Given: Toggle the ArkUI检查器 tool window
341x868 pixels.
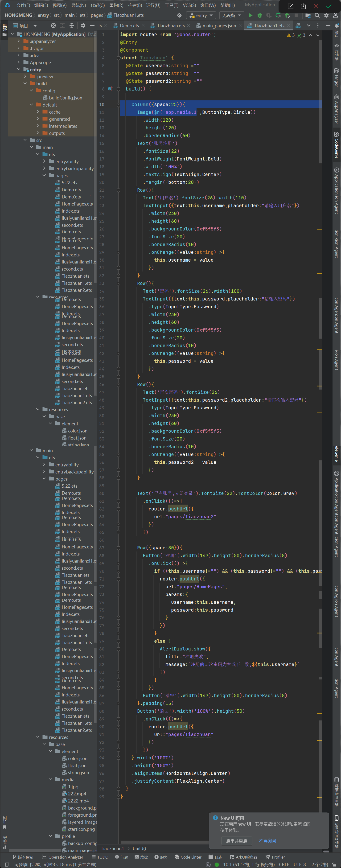Looking at the screenshot, I should click(x=244, y=857).
